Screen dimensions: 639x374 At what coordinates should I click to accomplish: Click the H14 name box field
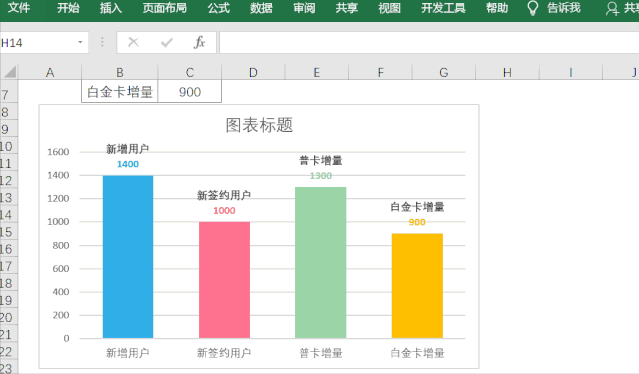point(38,43)
